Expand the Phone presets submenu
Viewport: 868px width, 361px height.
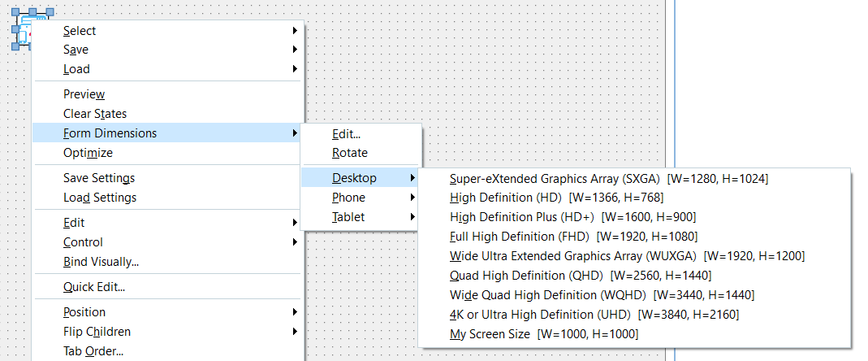(x=361, y=198)
